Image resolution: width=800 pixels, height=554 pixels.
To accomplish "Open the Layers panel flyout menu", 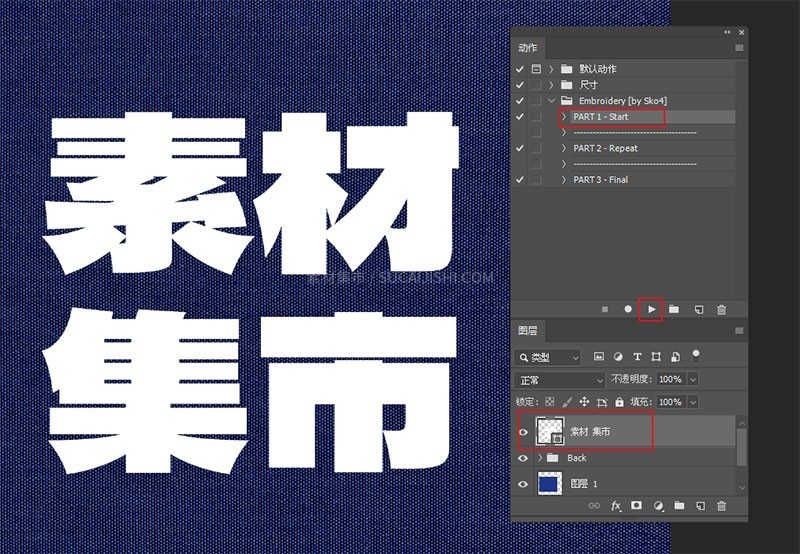I will click(739, 331).
